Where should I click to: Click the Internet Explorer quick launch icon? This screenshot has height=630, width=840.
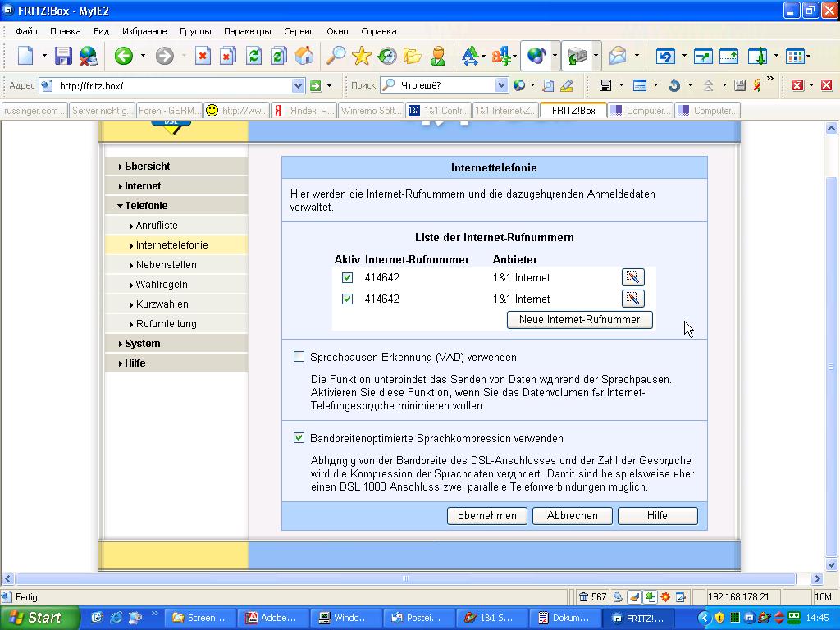(116, 618)
